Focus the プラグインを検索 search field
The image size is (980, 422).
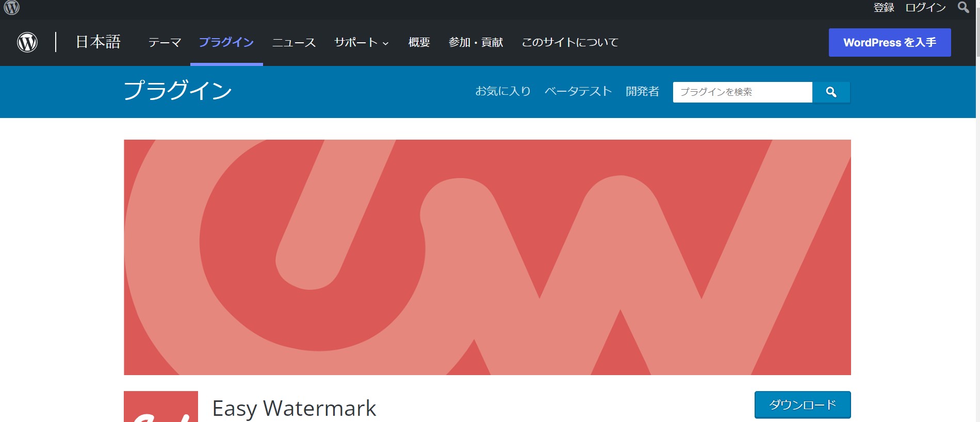743,92
